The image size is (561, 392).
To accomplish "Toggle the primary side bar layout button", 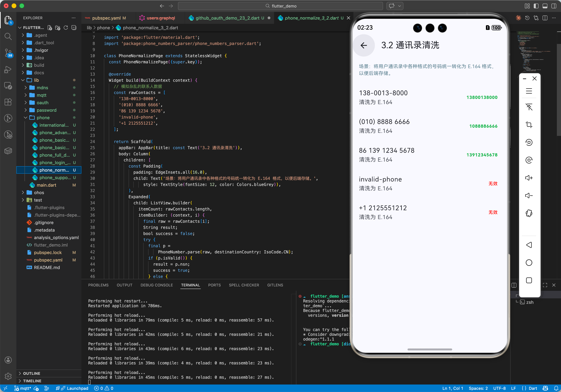I will tap(536, 6).
